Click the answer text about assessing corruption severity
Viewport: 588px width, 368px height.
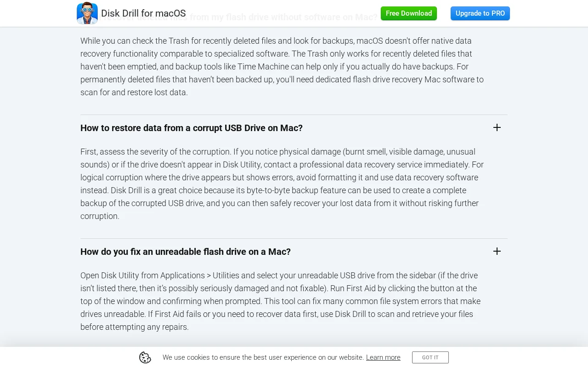pyautogui.click(x=282, y=184)
